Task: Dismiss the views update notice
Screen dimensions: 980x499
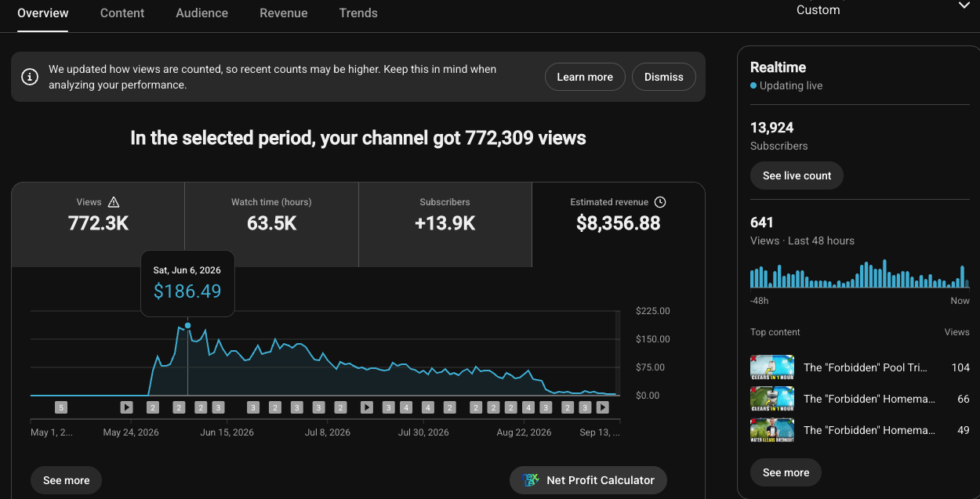Action: tap(664, 77)
